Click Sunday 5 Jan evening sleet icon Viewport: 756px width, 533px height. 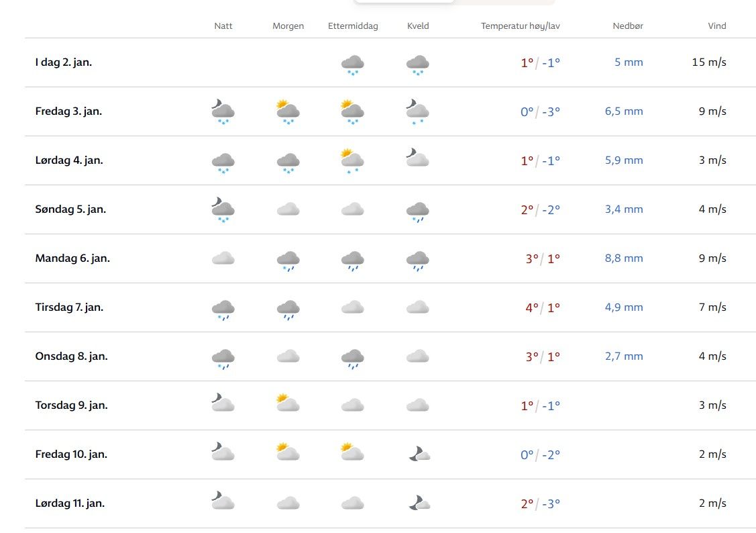(x=417, y=211)
